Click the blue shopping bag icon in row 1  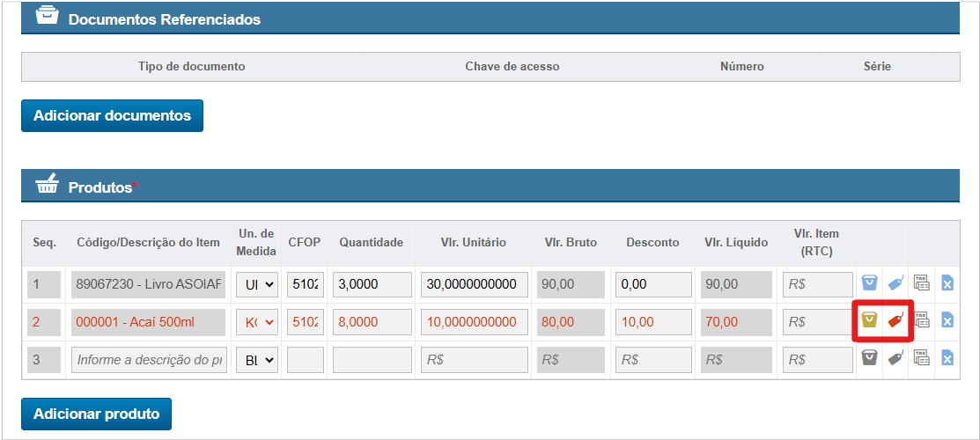(x=870, y=284)
